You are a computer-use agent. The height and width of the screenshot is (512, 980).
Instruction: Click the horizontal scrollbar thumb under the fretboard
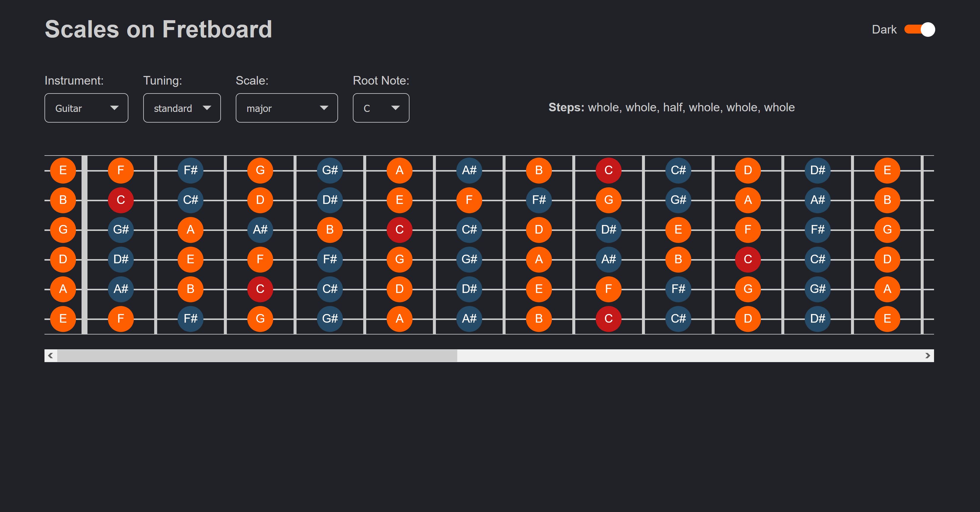[257, 356]
